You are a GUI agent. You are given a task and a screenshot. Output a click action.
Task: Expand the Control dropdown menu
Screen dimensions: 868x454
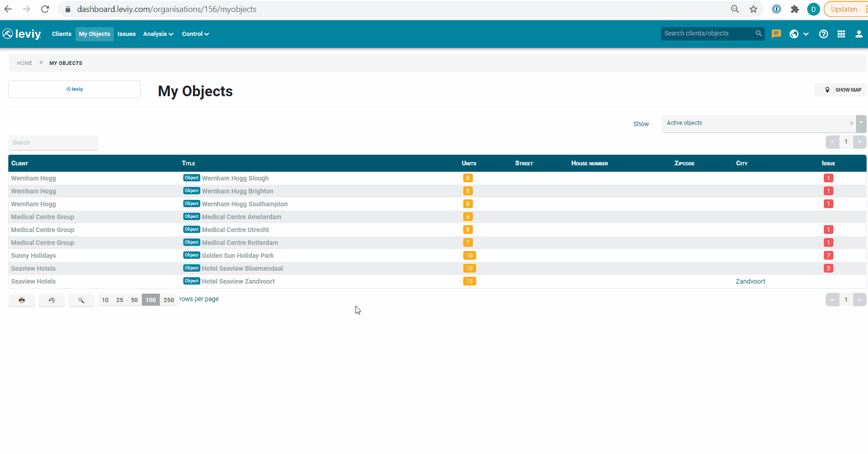pyautogui.click(x=195, y=34)
